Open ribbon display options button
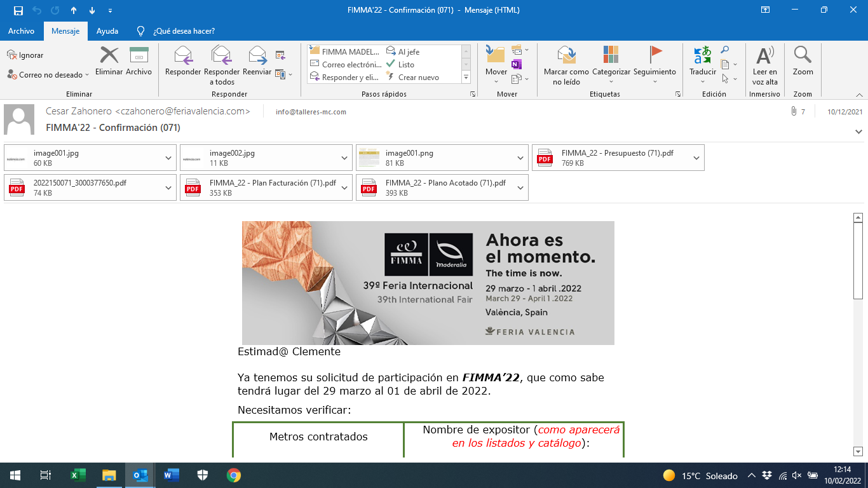Image resolution: width=868 pixels, height=488 pixels. (766, 10)
